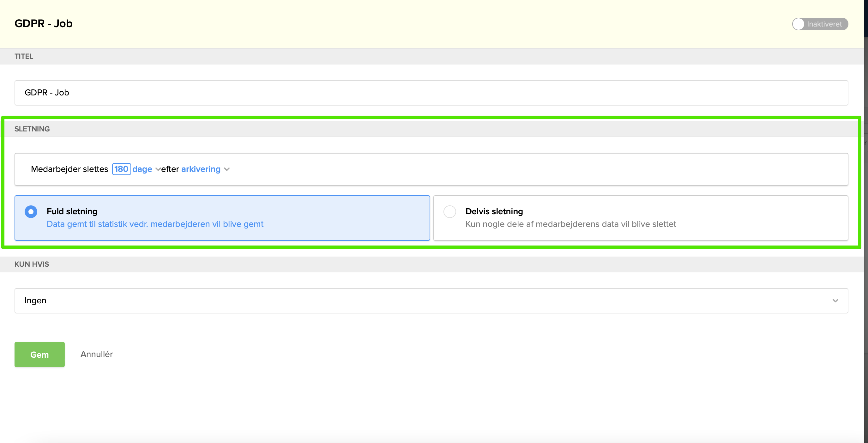Click the chevron arrow in Ingen dropdown

click(x=835, y=300)
